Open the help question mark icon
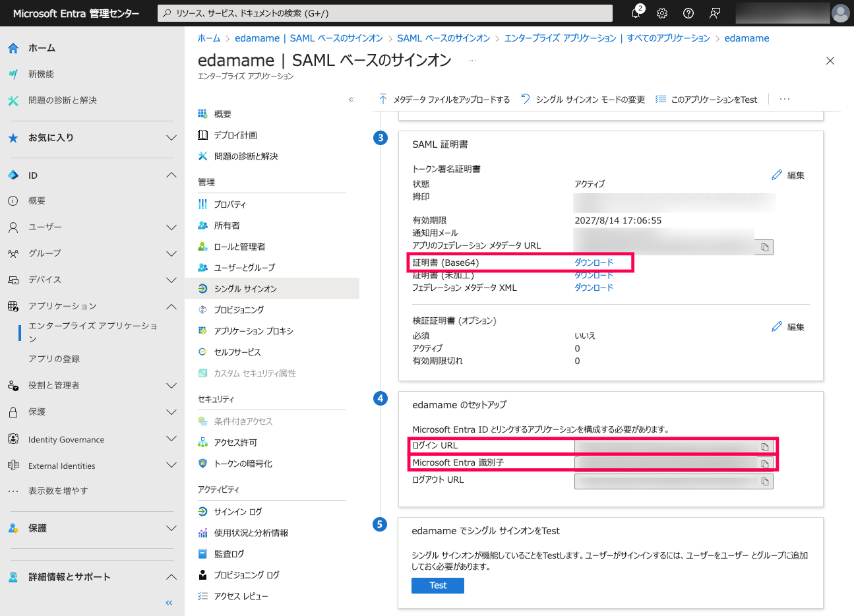Viewport: 854px width, 616px height. [688, 13]
